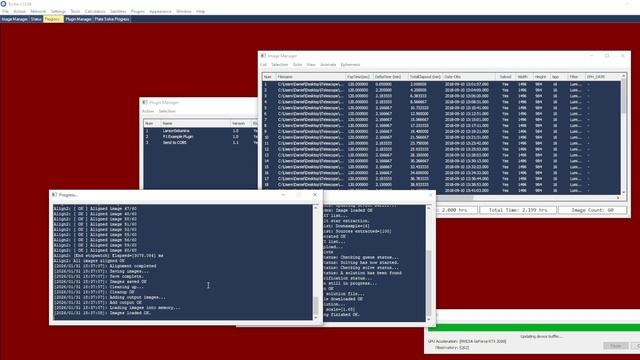The width and height of the screenshot is (640, 360).
Task: Open the Calculators menu
Action: point(95,11)
